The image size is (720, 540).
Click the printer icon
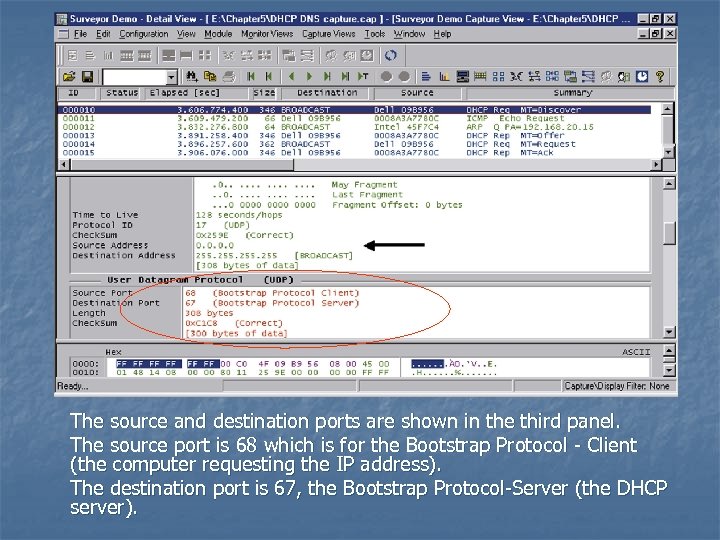[229, 76]
